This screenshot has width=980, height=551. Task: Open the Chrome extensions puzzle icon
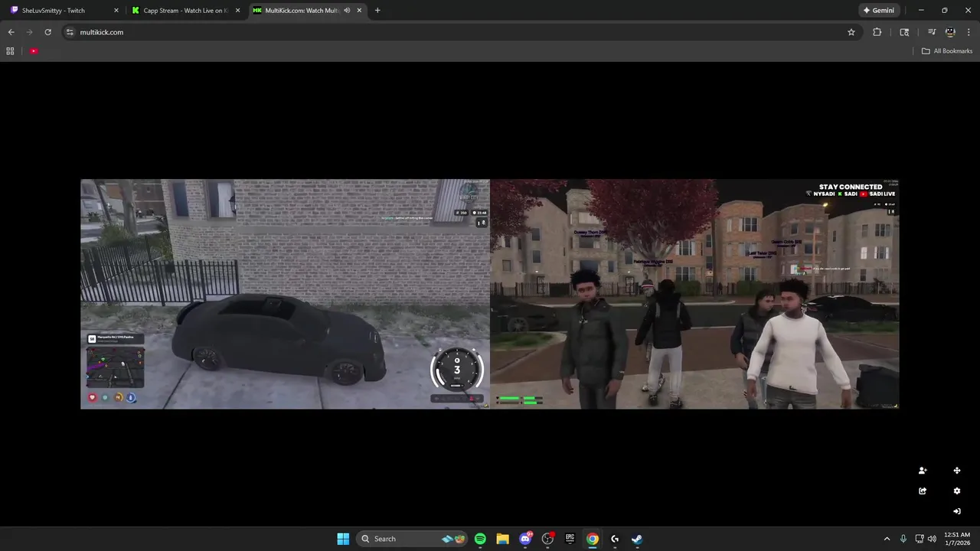[877, 32]
